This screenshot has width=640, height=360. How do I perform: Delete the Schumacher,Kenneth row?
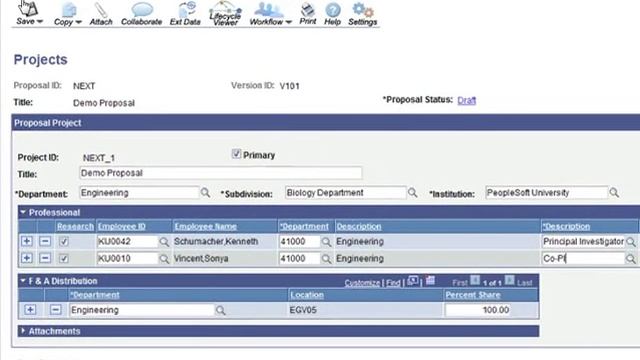45,241
